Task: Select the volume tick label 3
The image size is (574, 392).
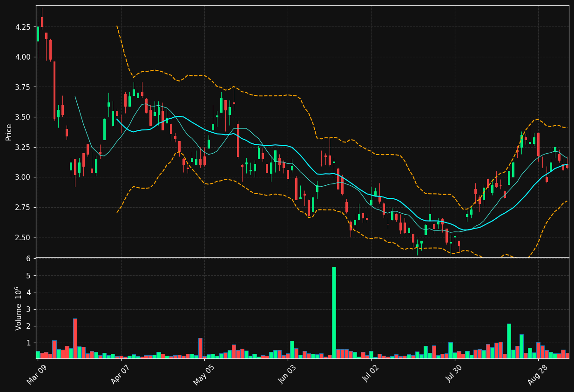Action: click(x=28, y=309)
